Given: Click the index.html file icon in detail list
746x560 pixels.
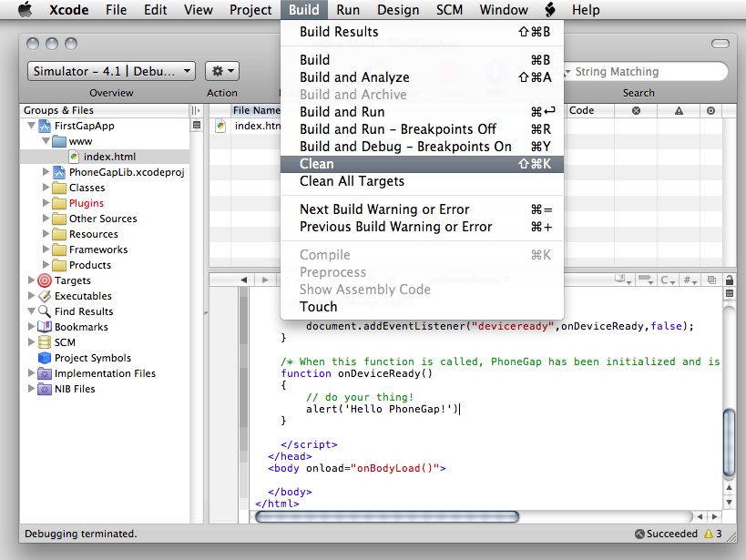Looking at the screenshot, I should click(220, 126).
